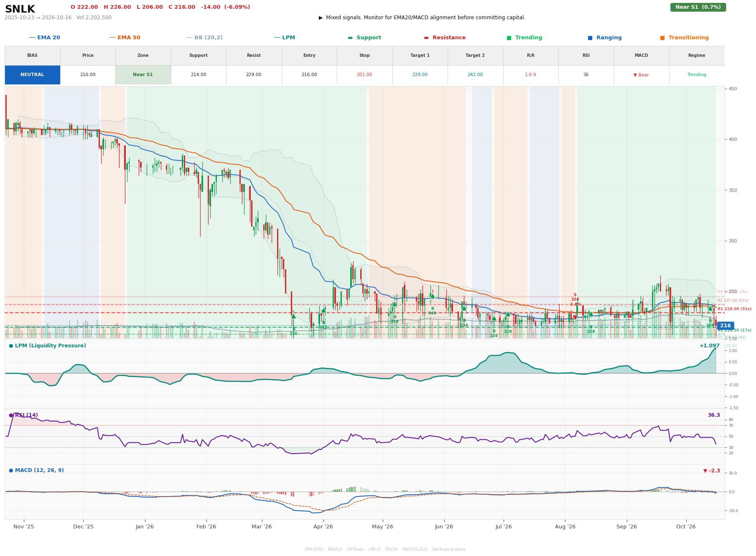The height and width of the screenshot is (556, 756).
Task: Click the Oct '26 date axis label
Action: click(686, 527)
